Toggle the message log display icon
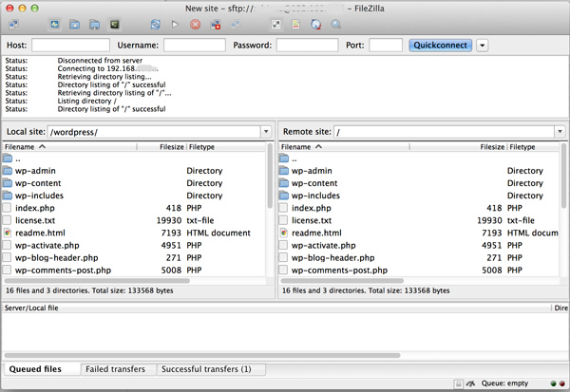 tap(54, 25)
